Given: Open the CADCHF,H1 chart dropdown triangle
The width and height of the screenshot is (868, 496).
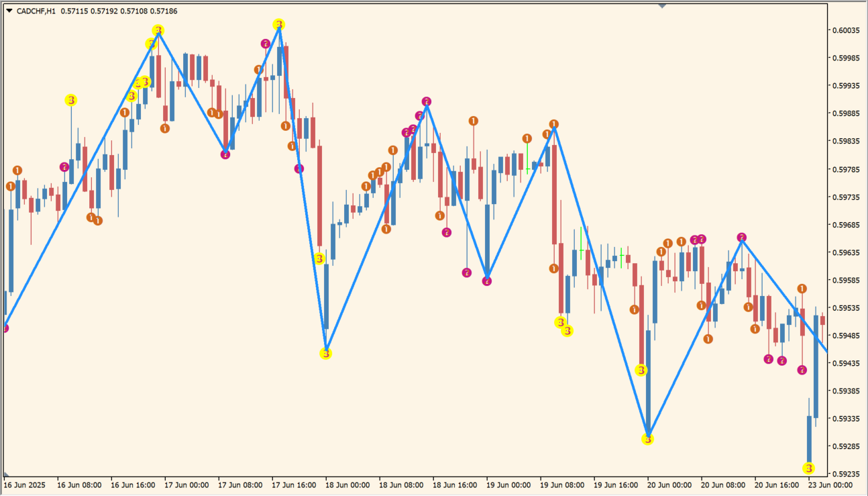Looking at the screenshot, I should coord(9,11).
